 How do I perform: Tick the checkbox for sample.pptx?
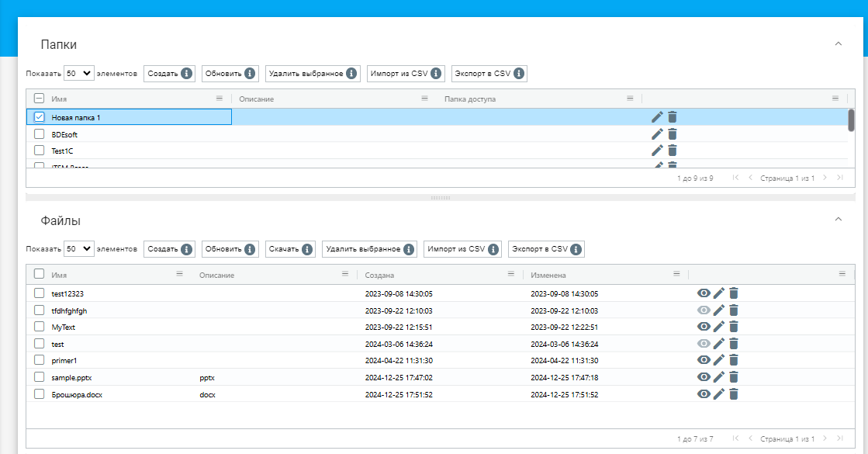40,377
